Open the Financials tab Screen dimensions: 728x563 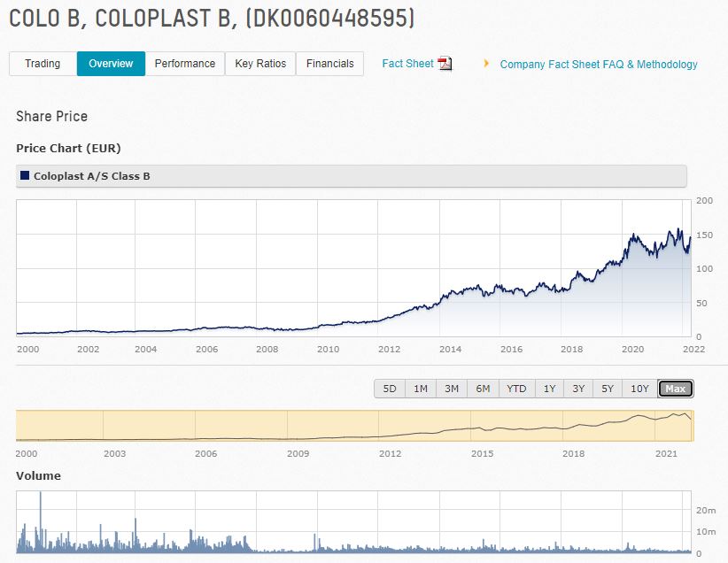329,64
